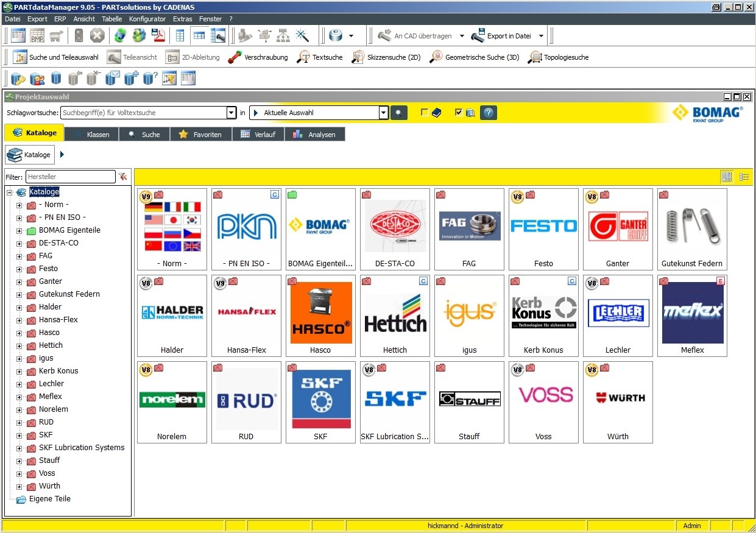Open An CAD übertragen dropdown arrow
Image resolution: width=756 pixels, height=533 pixels.
click(x=462, y=36)
